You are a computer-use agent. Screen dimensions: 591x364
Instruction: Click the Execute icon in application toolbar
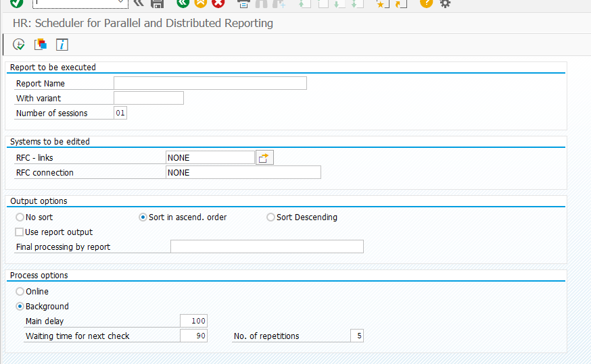(19, 45)
